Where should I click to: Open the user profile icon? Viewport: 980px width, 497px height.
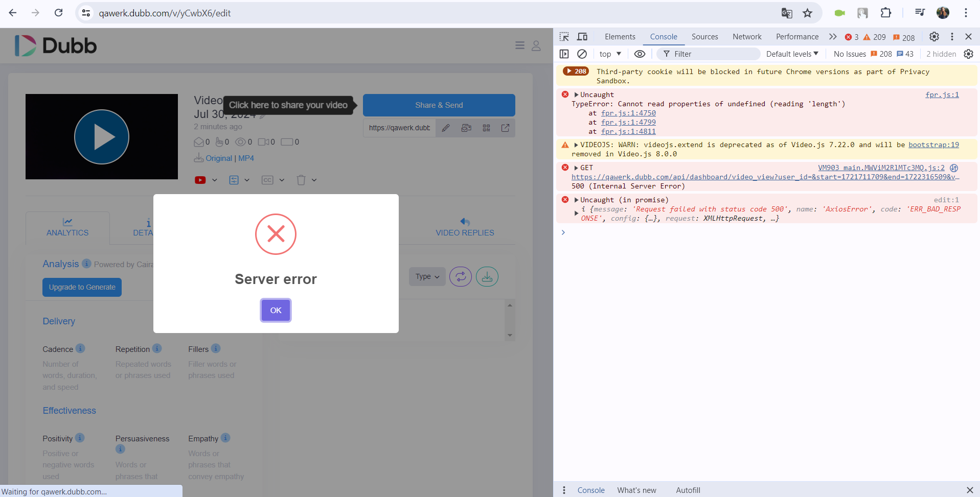536,45
